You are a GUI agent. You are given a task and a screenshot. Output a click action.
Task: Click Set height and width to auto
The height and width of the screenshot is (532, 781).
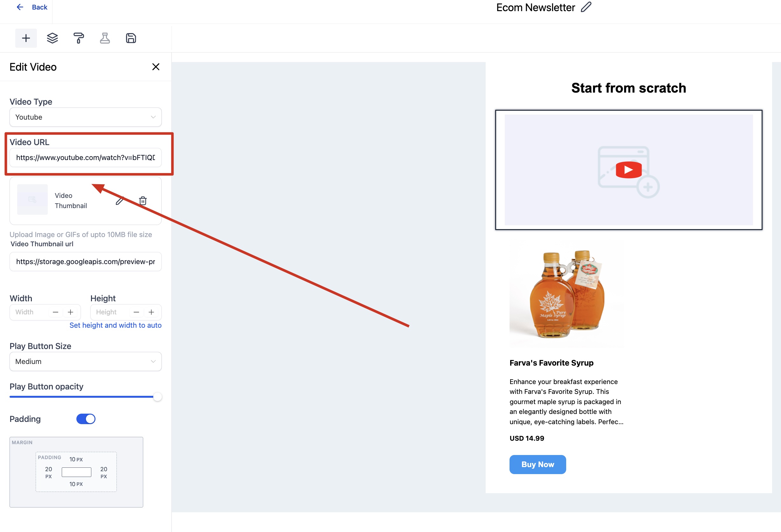point(115,325)
